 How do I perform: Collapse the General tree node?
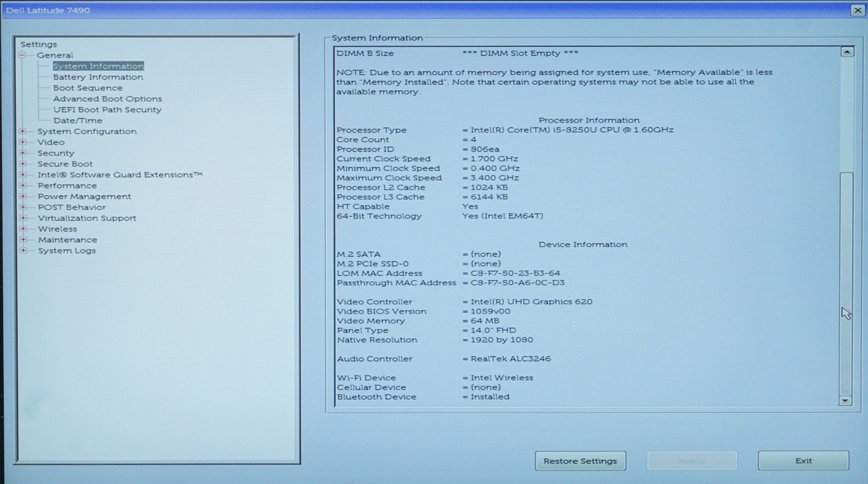(22, 55)
